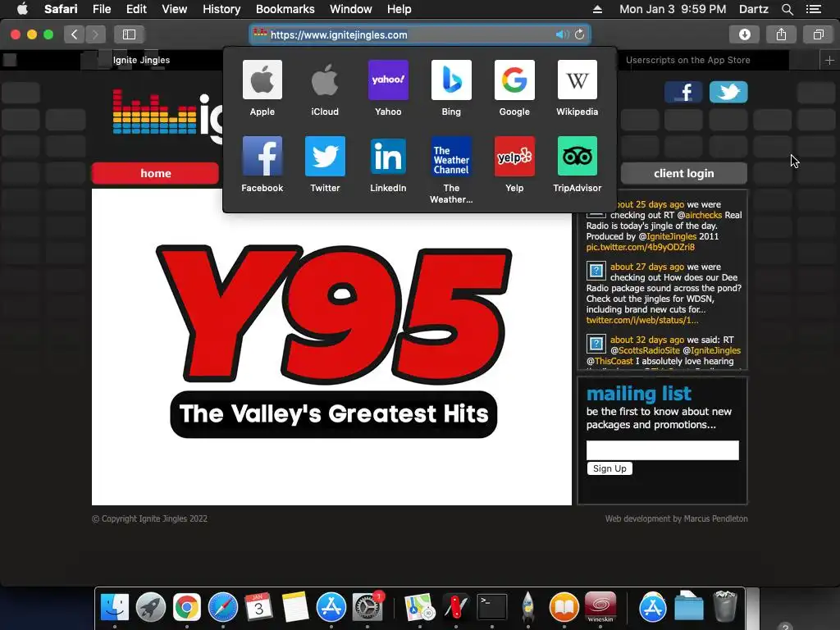The height and width of the screenshot is (630, 840).
Task: Mute audio via address bar speaker icon
Action: coord(561,34)
